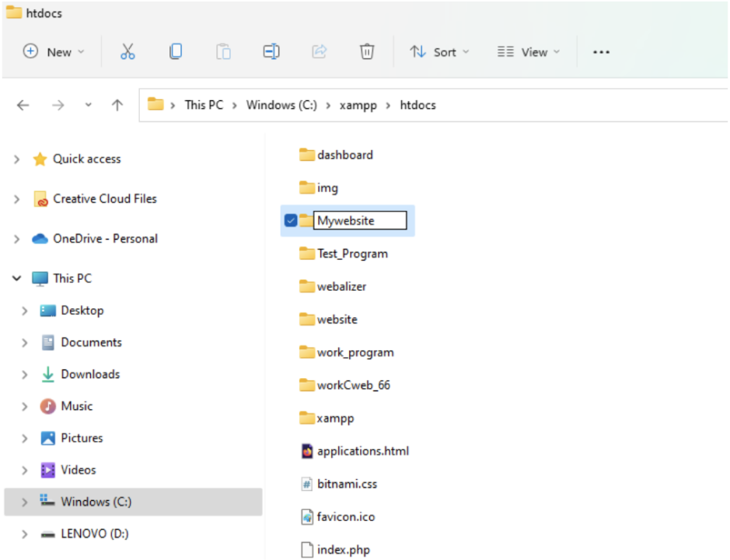Image resolution: width=730 pixels, height=560 pixels.
Task: Click the up directory arrow
Action: click(x=117, y=105)
